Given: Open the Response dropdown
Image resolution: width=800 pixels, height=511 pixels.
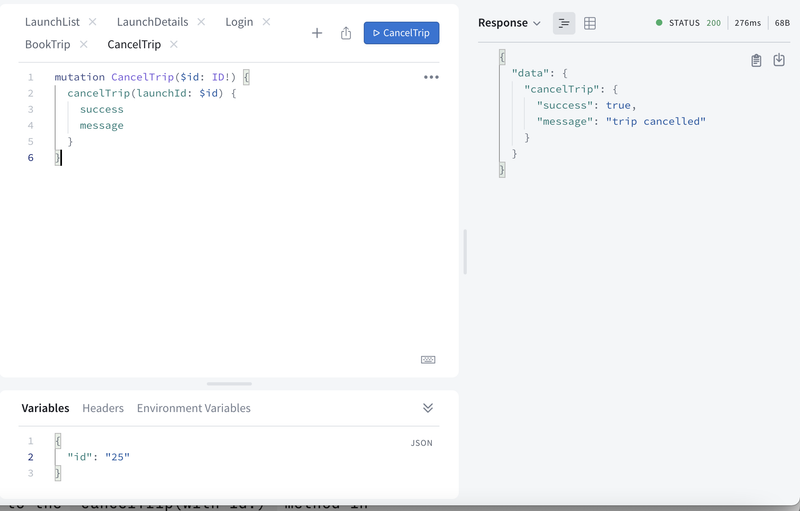Looking at the screenshot, I should pyautogui.click(x=509, y=23).
